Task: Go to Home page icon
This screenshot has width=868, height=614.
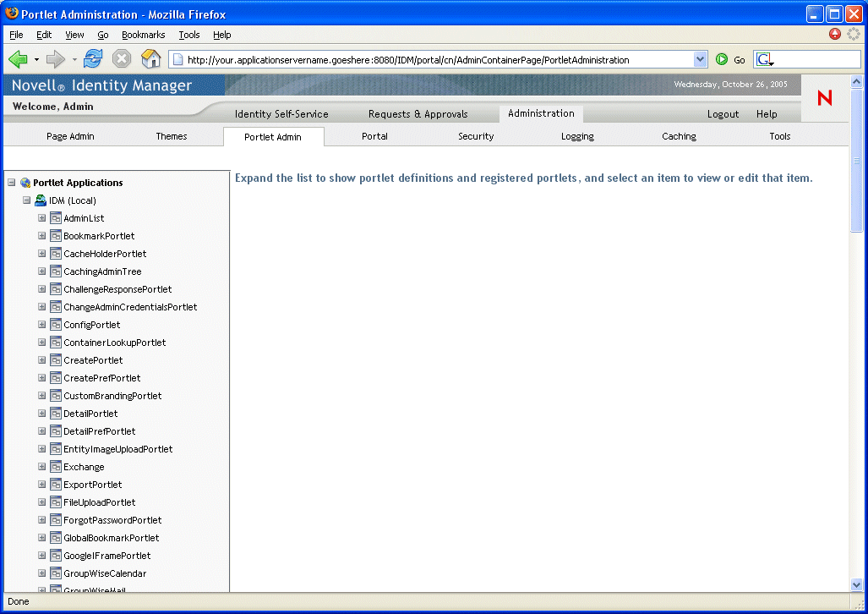Action: [150, 58]
